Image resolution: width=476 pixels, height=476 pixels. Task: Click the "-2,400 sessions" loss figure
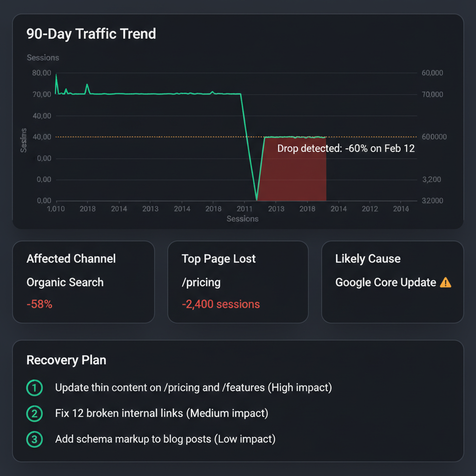[221, 304]
